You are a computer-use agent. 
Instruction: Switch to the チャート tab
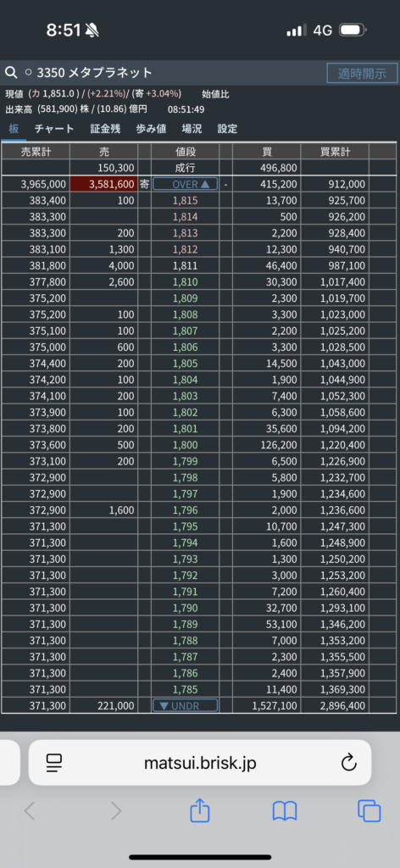click(54, 129)
